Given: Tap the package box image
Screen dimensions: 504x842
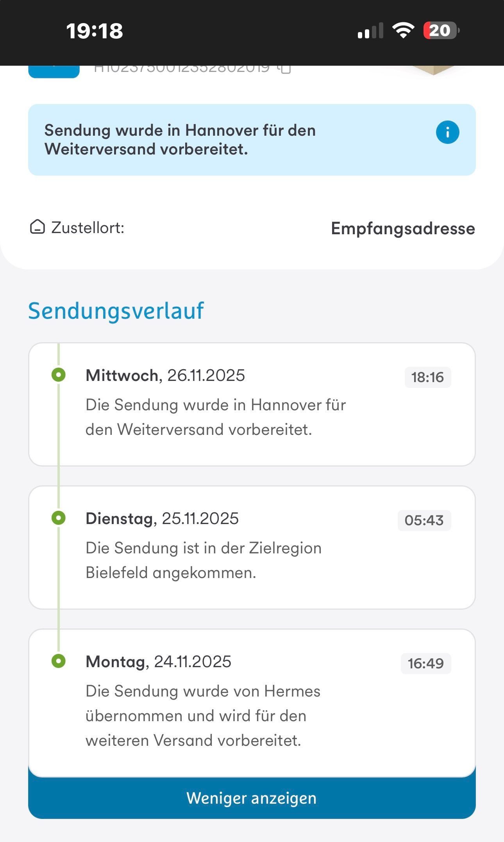Looking at the screenshot, I should (433, 70).
